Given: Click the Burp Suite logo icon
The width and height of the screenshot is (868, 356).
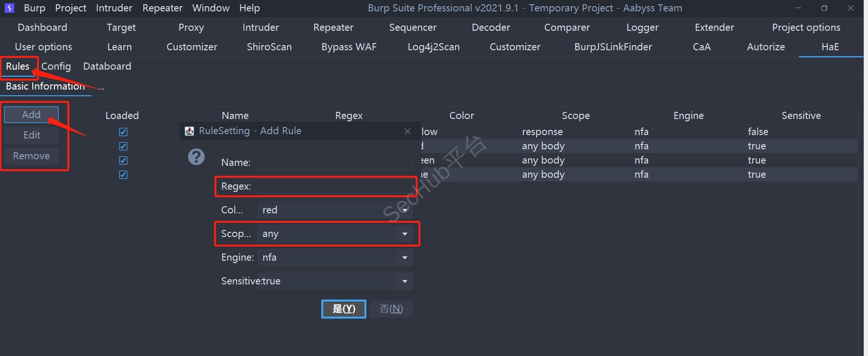Looking at the screenshot, I should coord(9,8).
